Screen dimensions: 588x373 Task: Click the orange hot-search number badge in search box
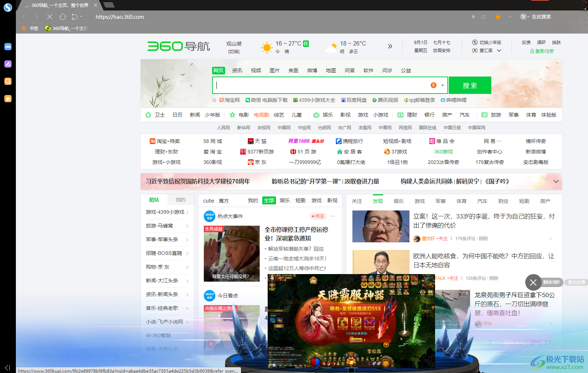pos(434,85)
